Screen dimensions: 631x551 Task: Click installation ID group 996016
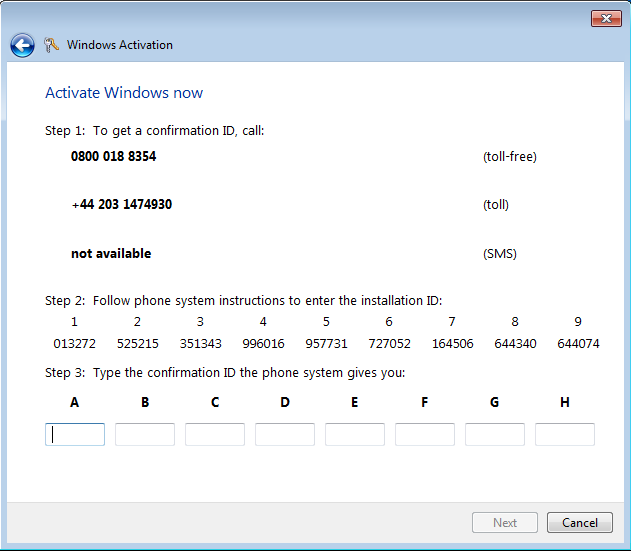[263, 344]
